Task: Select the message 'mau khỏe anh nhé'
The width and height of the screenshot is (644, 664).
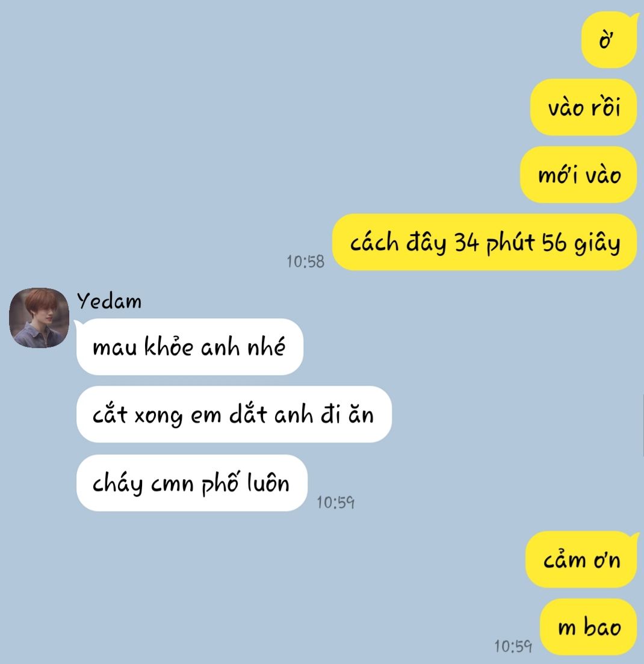Action: tap(190, 347)
